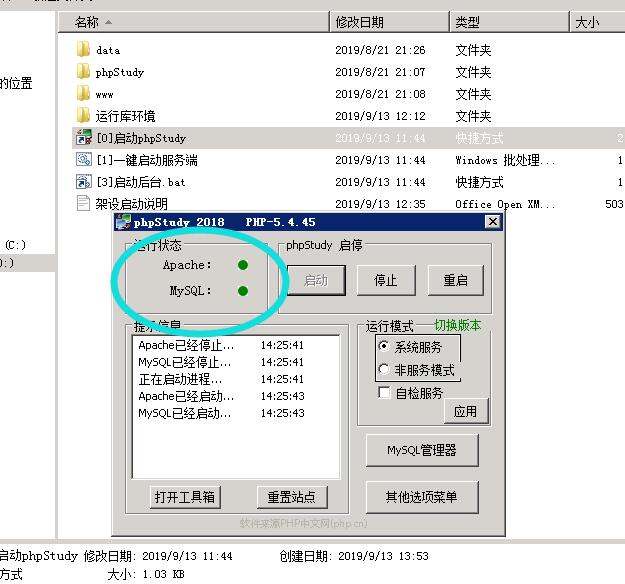Open the MySQL管理器 menu button

coord(421,451)
